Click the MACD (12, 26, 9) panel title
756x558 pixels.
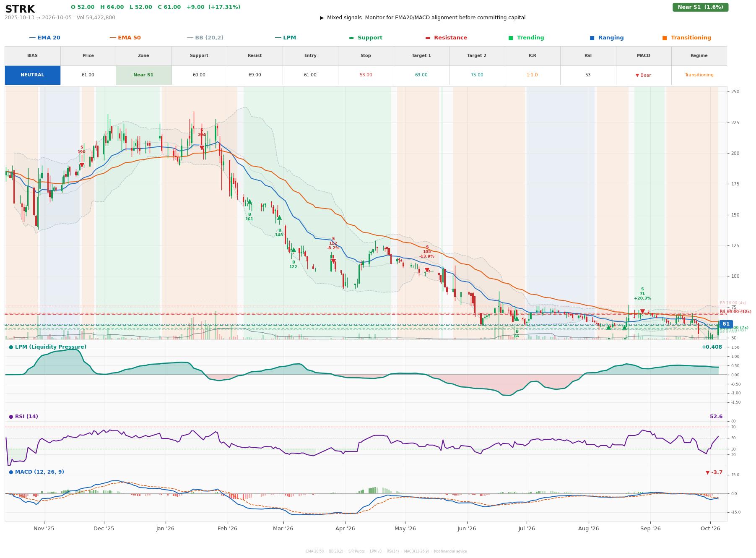pyautogui.click(x=36, y=472)
